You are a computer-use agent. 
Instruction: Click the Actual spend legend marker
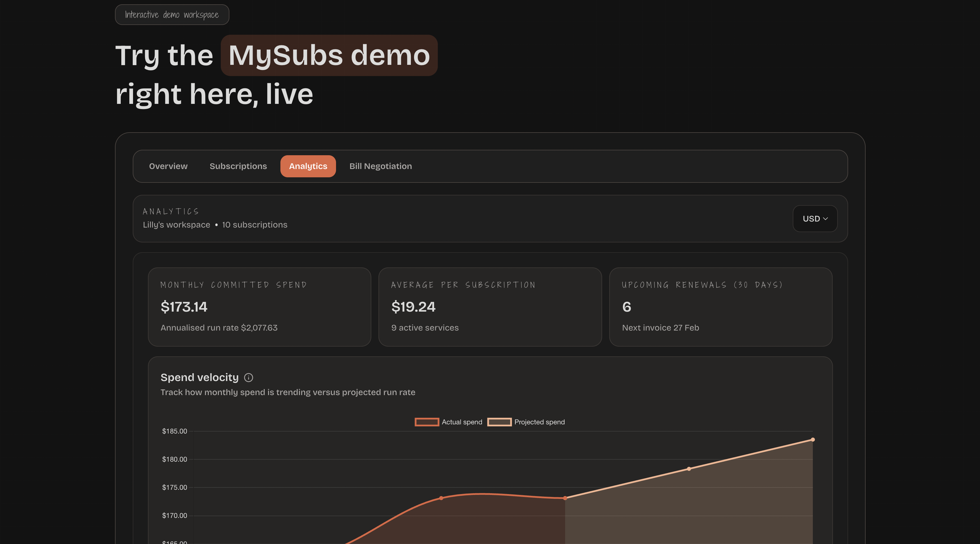[x=426, y=422]
